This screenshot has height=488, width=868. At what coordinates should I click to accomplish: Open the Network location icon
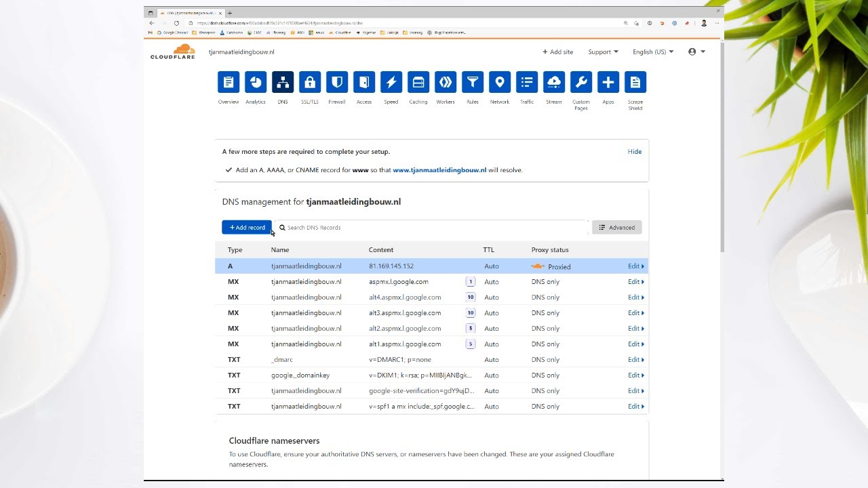pyautogui.click(x=500, y=82)
